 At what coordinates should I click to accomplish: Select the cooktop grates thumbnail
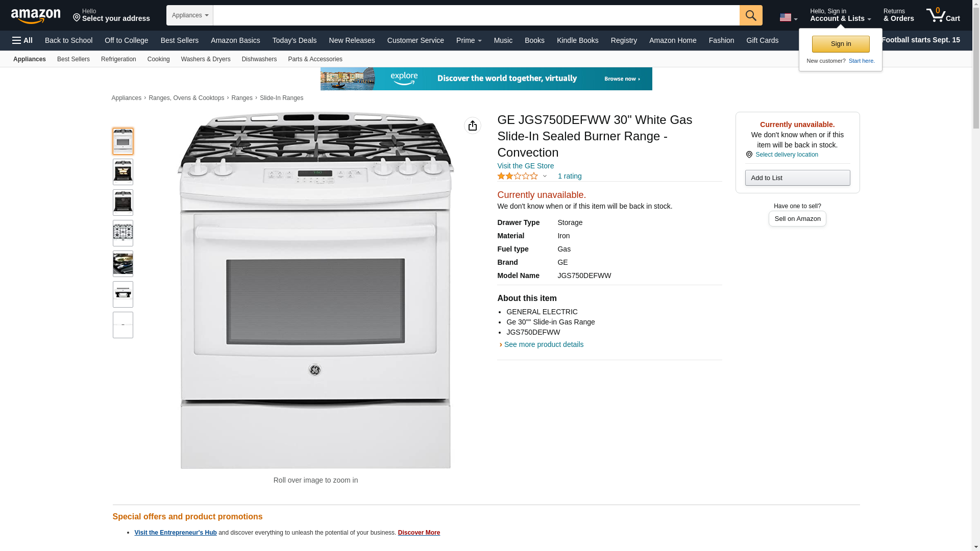123,233
